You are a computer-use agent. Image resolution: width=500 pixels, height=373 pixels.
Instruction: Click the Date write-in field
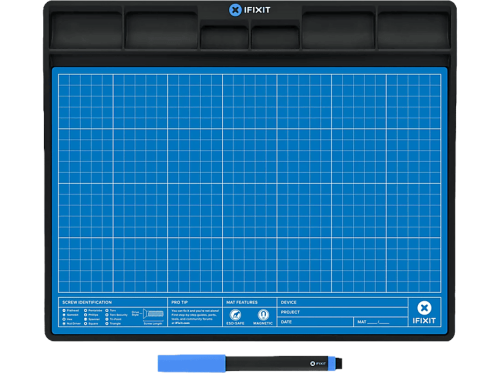(x=315, y=322)
